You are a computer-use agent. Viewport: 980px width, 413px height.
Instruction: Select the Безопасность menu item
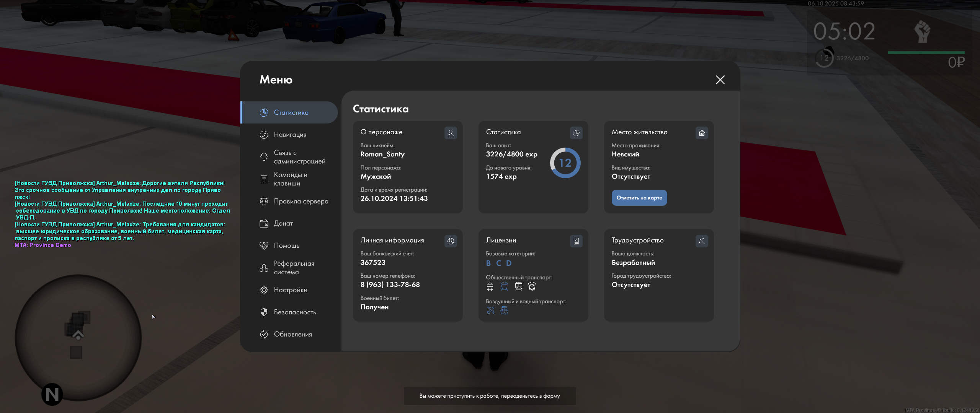294,312
